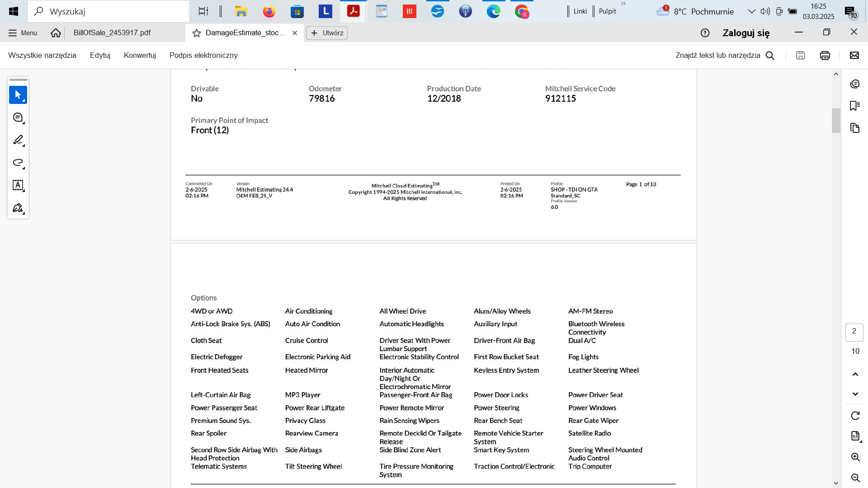868x488 pixels.
Task: Open Task View on the taskbar
Action: [203, 11]
